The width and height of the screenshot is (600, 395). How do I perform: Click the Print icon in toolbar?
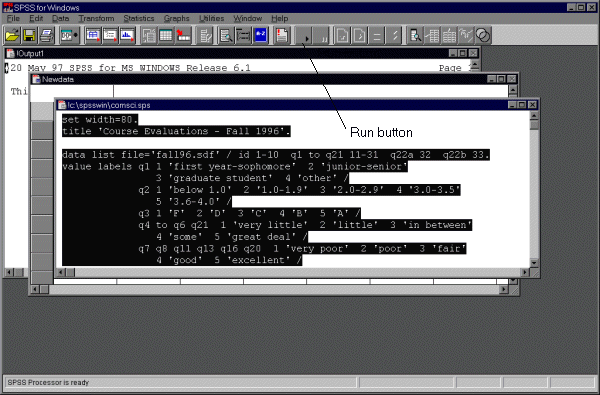point(46,36)
